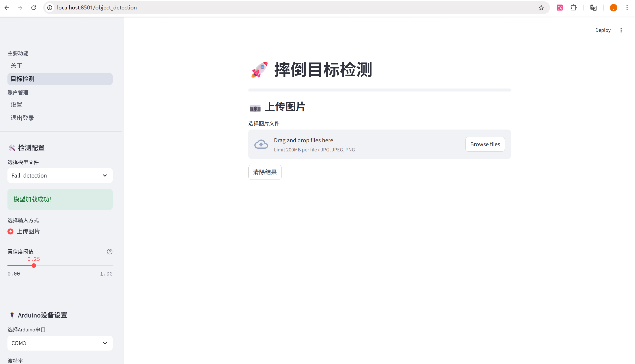Click the back navigation arrow
Viewport: 635px width, 364px height.
click(7, 7)
